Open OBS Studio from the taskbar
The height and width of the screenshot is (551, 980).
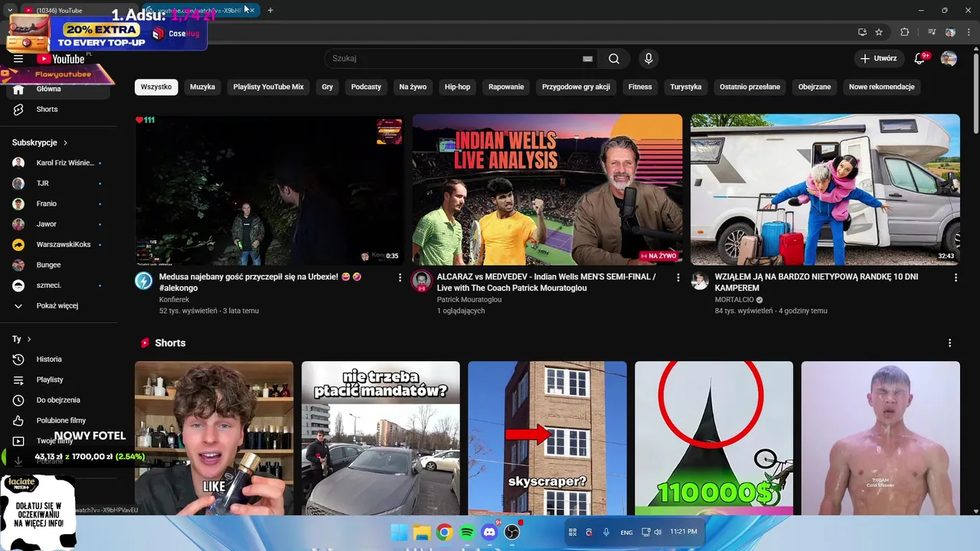[512, 533]
